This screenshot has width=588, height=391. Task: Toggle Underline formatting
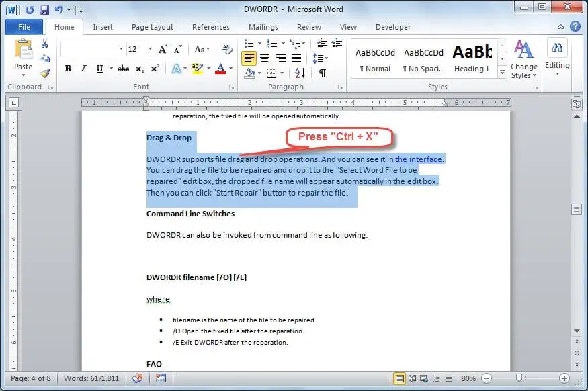(x=99, y=69)
